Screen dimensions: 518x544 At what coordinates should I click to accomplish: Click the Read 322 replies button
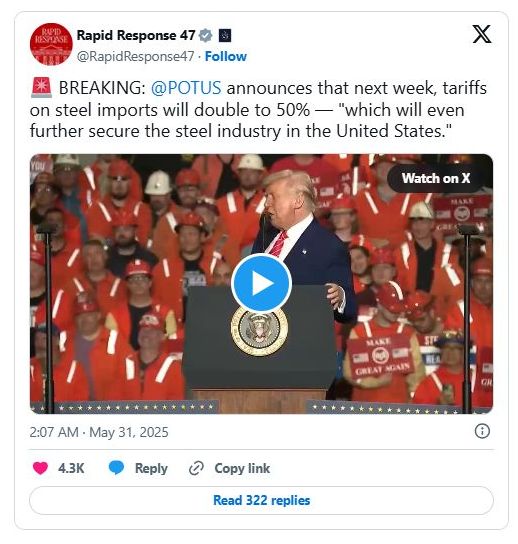tap(261, 500)
